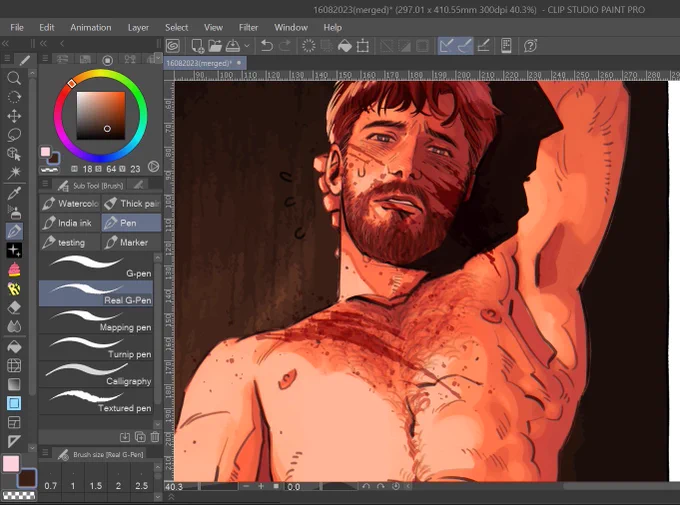This screenshot has width=680, height=505.
Task: Select the Frame border tool
Action: point(14,422)
